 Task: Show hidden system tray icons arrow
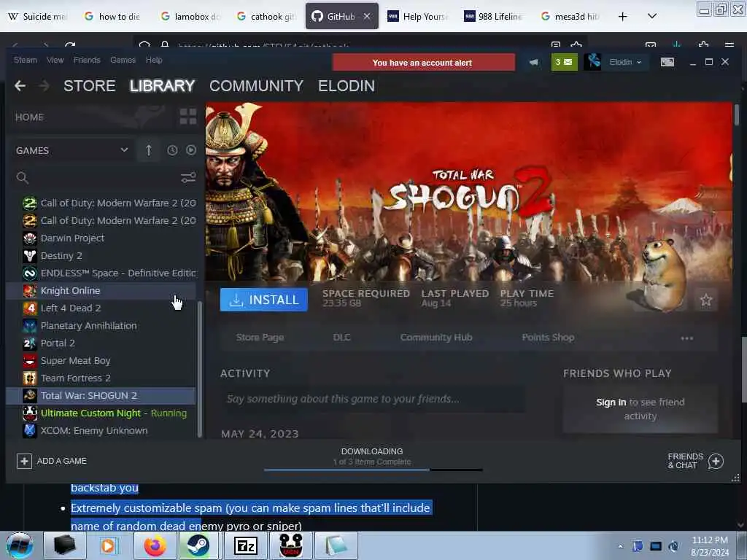pyautogui.click(x=620, y=546)
